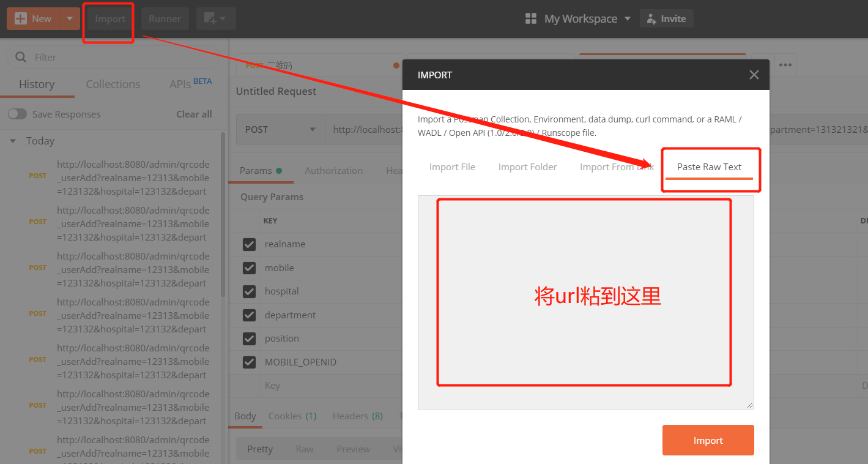
Task: Collapse the Today history section
Action: [x=13, y=140]
